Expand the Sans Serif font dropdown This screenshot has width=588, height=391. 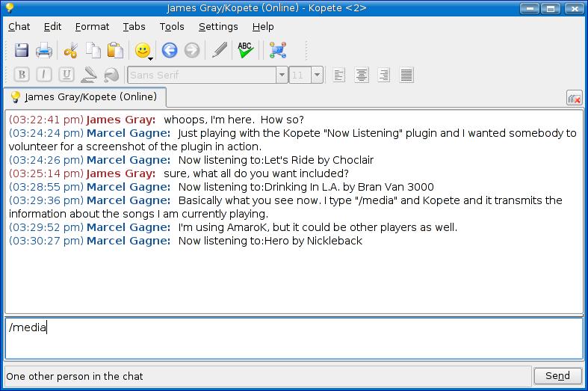[282, 75]
